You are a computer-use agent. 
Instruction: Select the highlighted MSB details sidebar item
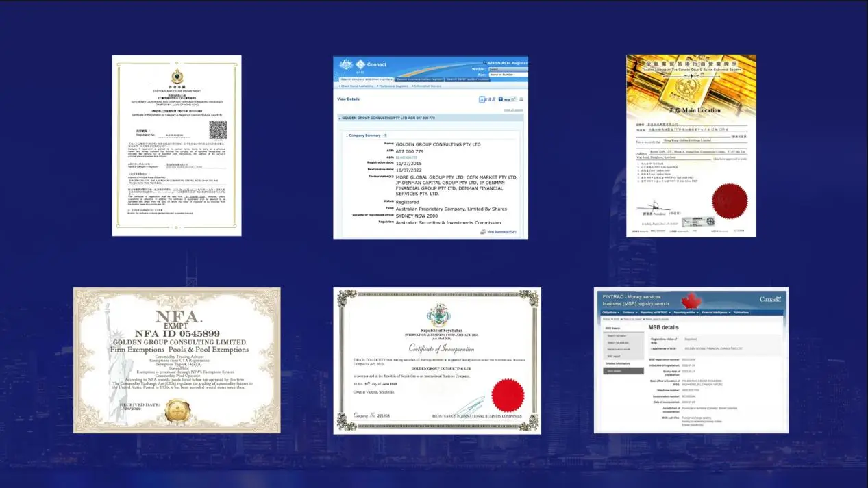click(623, 370)
